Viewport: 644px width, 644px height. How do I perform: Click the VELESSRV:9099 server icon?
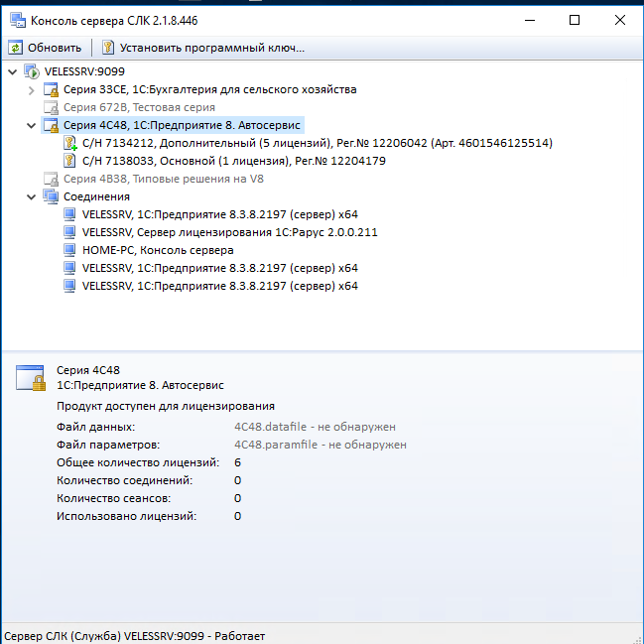(x=32, y=71)
